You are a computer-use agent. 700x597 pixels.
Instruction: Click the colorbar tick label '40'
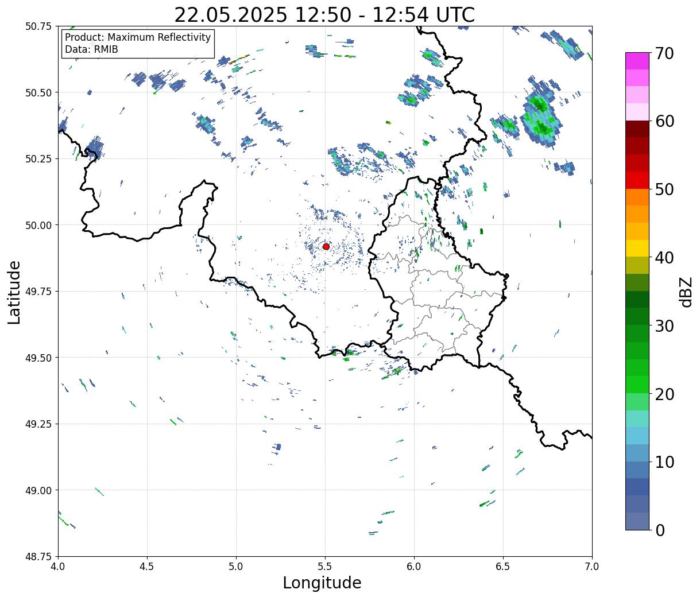point(664,257)
